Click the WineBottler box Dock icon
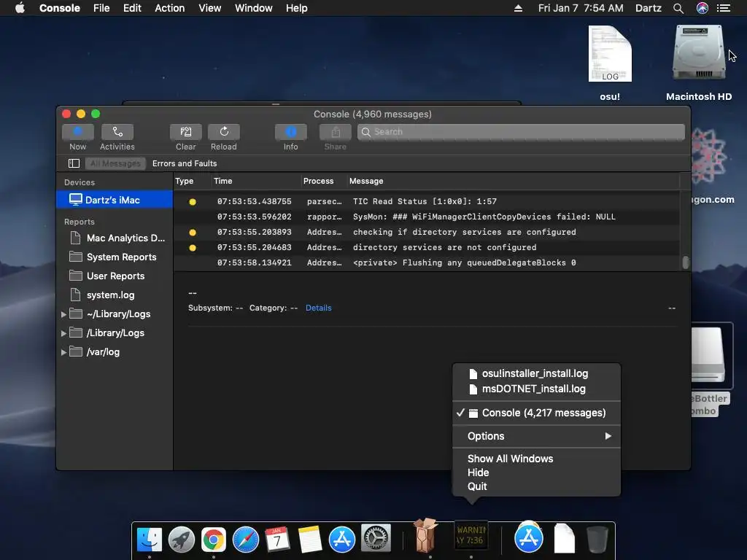The height and width of the screenshot is (560, 747). tap(425, 534)
